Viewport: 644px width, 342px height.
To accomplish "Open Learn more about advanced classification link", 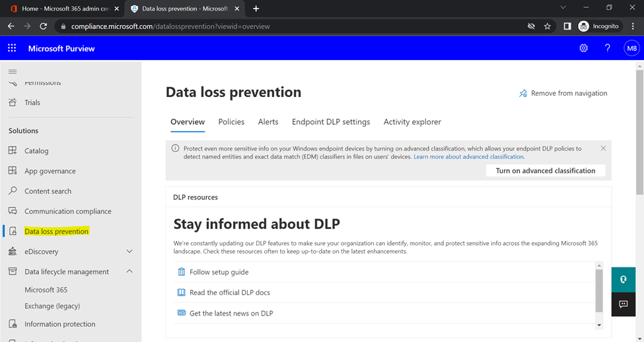I will (469, 157).
